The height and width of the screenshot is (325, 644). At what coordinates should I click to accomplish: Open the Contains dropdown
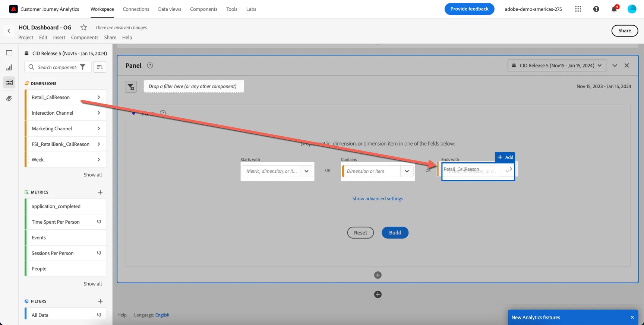tap(407, 171)
